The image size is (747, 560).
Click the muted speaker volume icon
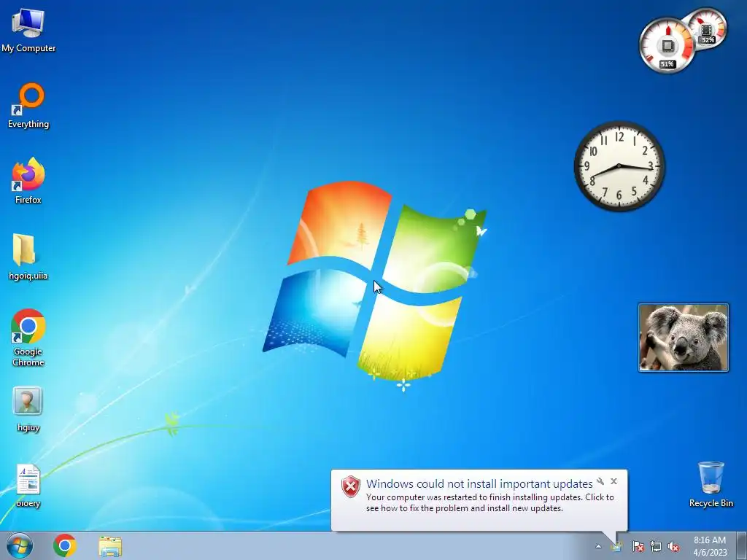coord(673,546)
